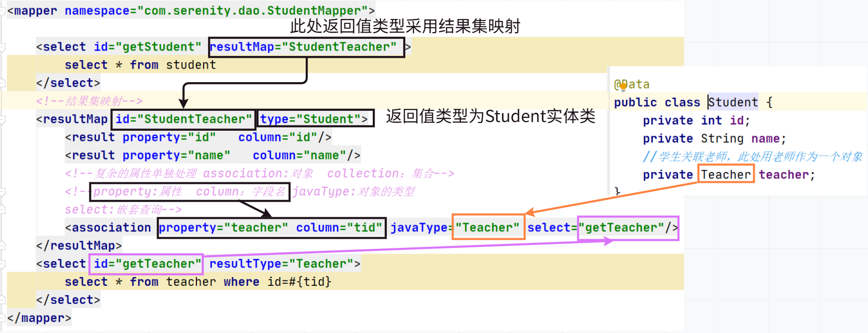This screenshot has height=333, width=868.
Task: Click the id value "getStudent"
Action: [x=158, y=47]
